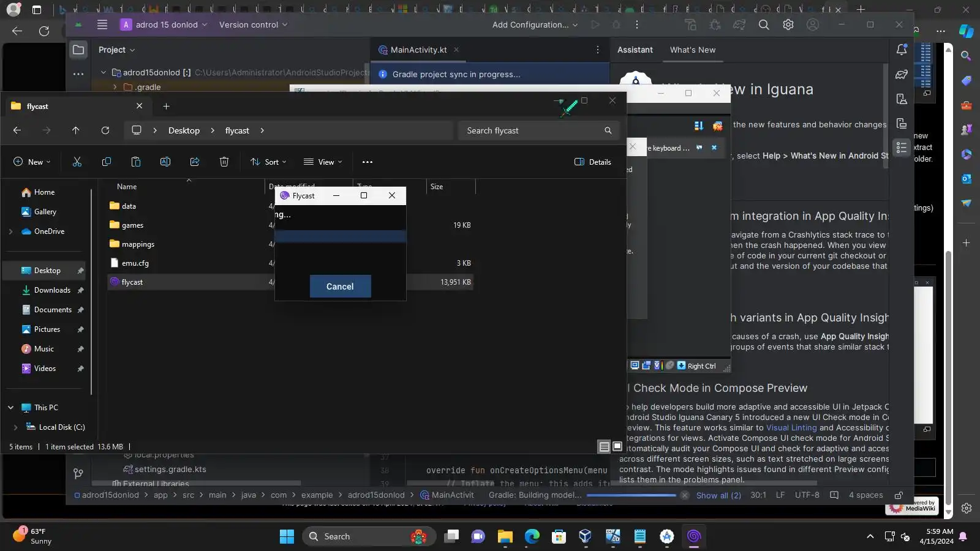This screenshot has width=980, height=551.
Task: Follow the Visual Linting link
Action: click(791, 428)
